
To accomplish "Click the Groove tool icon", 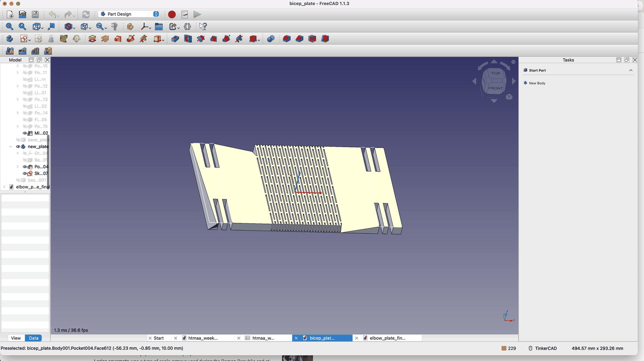I will [x=201, y=39].
